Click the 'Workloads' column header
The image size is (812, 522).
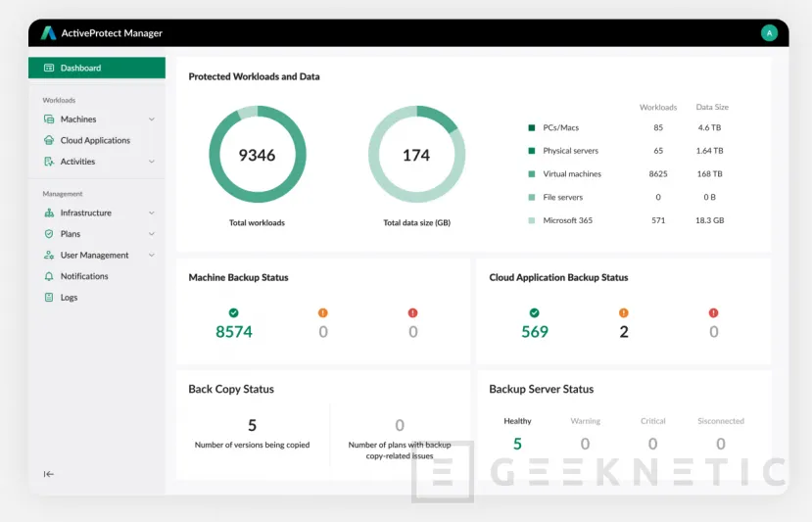[658, 107]
